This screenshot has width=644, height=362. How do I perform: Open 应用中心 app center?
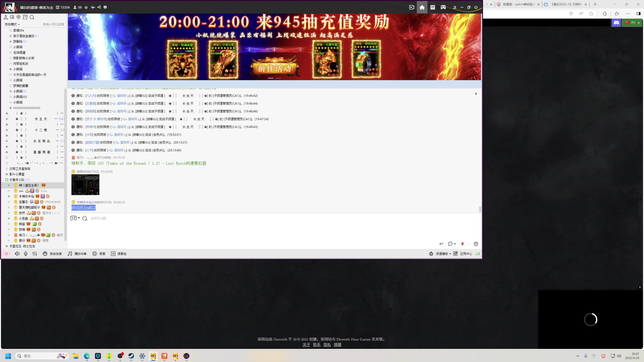tap(463, 254)
